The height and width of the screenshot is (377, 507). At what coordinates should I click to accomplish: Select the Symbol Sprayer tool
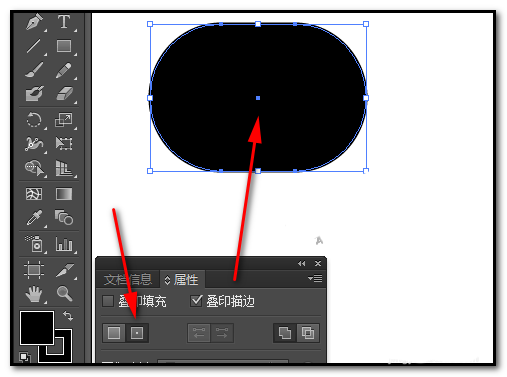(34, 244)
